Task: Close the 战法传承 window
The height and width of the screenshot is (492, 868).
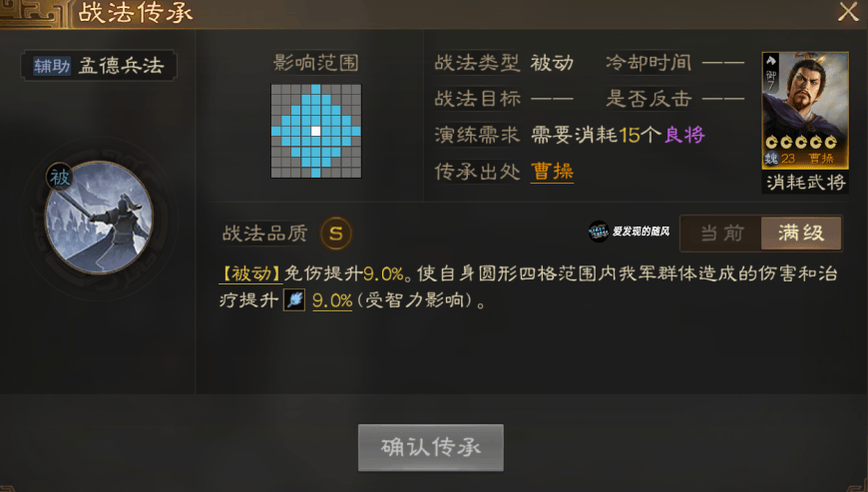Action: (848, 12)
